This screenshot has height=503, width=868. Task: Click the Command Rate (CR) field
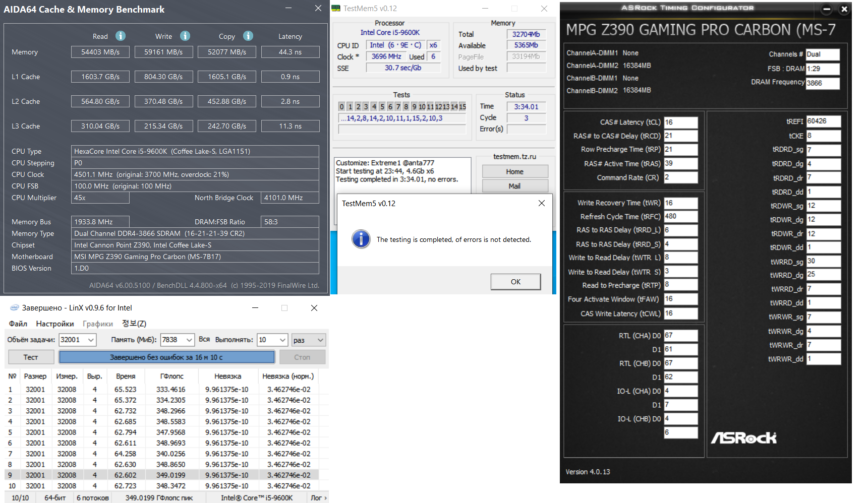click(681, 177)
